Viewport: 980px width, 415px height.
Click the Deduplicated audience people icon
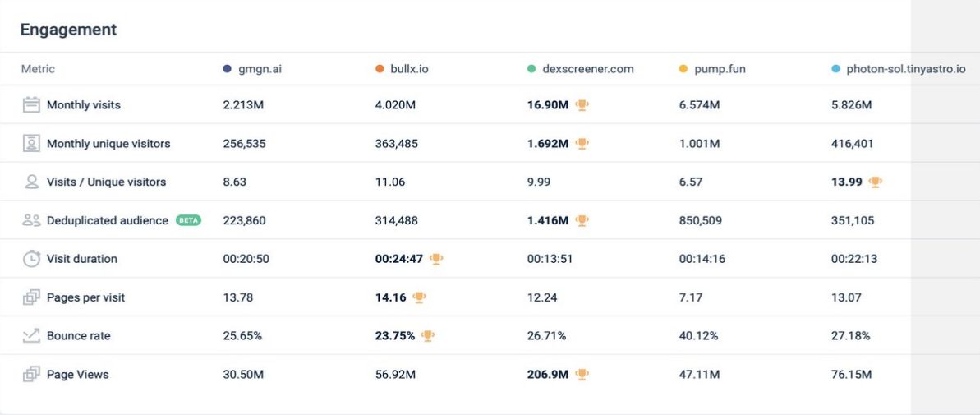pyautogui.click(x=31, y=220)
